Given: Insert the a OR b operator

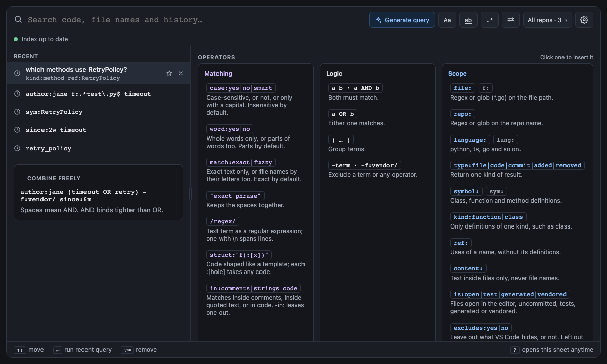Looking at the screenshot, I should (x=342, y=114).
